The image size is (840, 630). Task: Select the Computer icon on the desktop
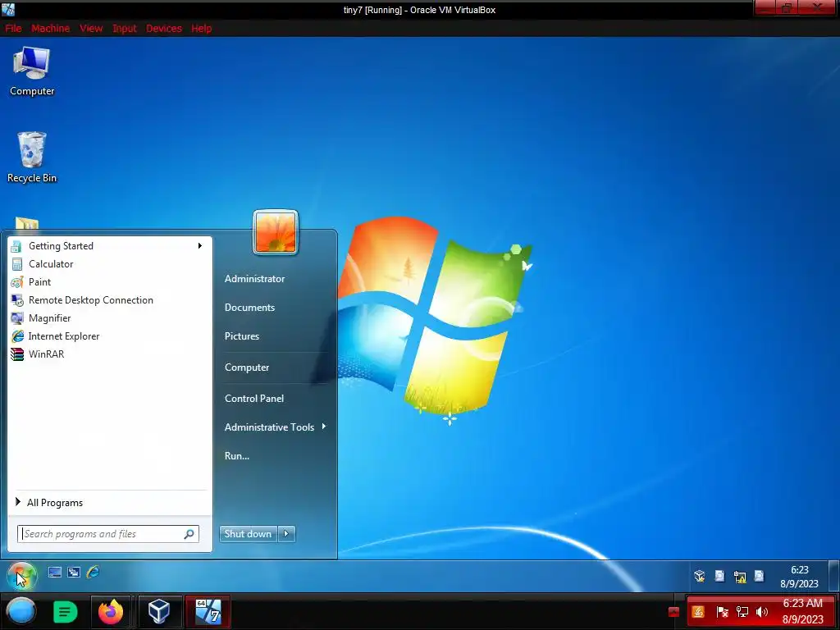(x=32, y=71)
